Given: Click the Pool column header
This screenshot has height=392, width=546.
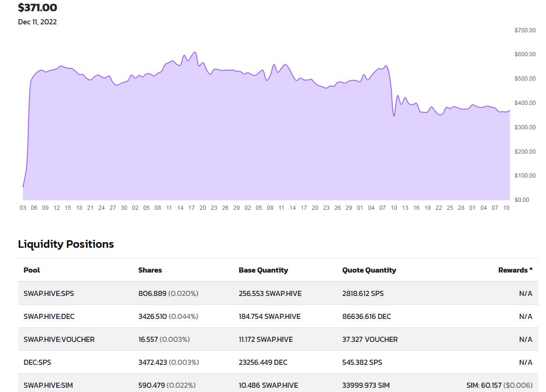Looking at the screenshot, I should (32, 270).
